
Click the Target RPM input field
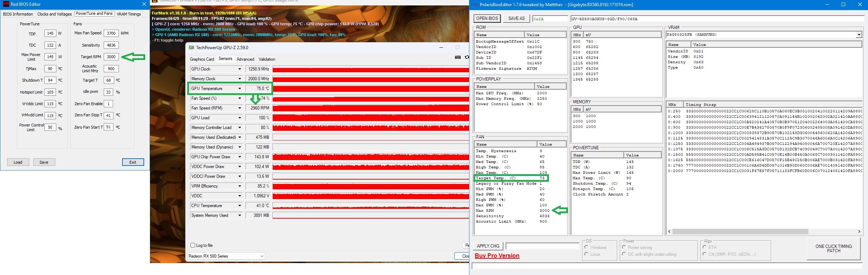[111, 57]
